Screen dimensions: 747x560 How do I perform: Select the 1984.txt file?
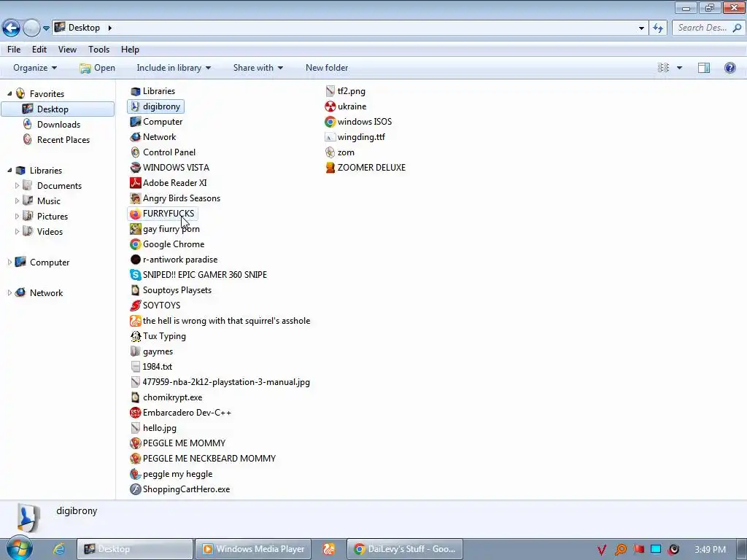click(152, 367)
